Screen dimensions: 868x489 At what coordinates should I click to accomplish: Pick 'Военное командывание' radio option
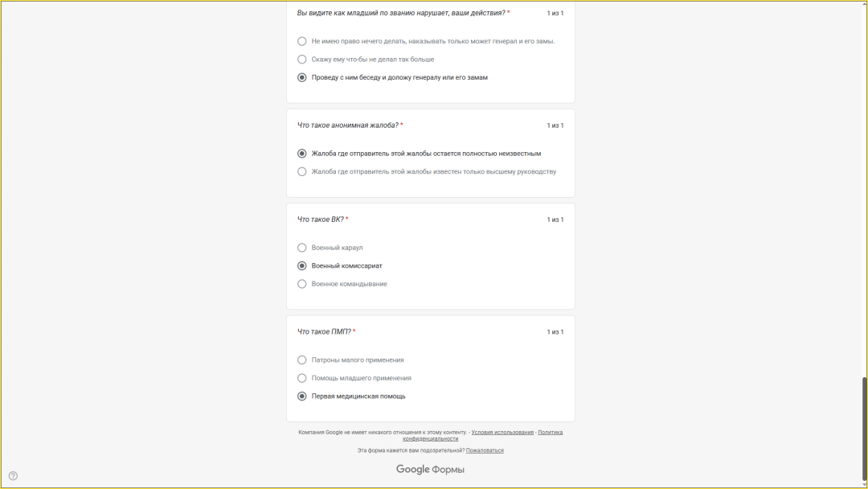pyautogui.click(x=302, y=284)
